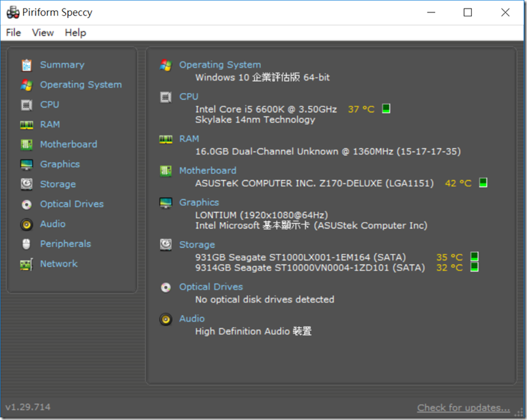Click the 16.0GB Dual-Channel RAM text
The height and width of the screenshot is (420, 527).
[328, 151]
